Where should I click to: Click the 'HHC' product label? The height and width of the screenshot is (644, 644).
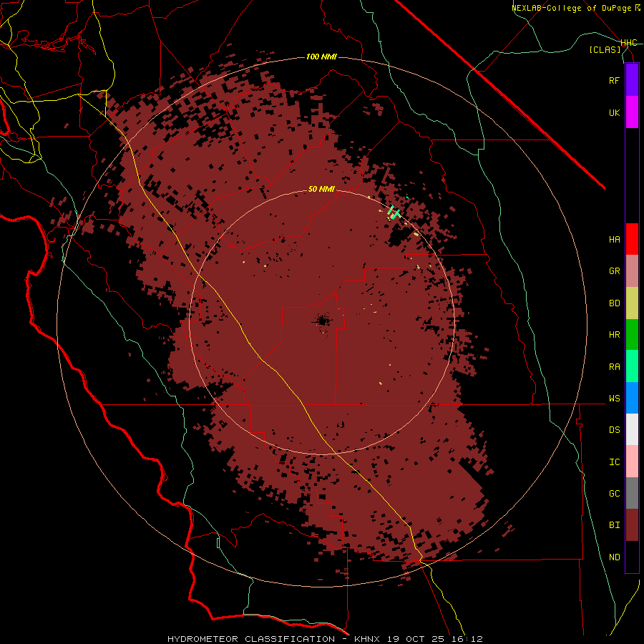629,43
